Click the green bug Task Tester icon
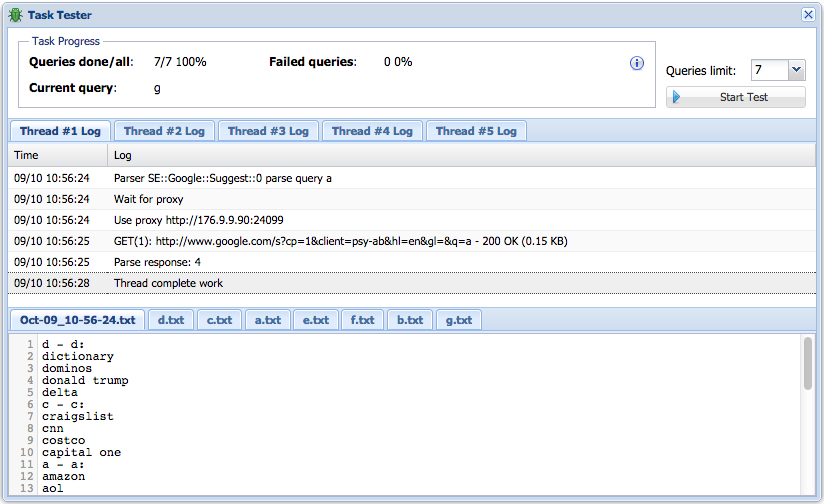The height and width of the screenshot is (504, 824). pos(15,15)
